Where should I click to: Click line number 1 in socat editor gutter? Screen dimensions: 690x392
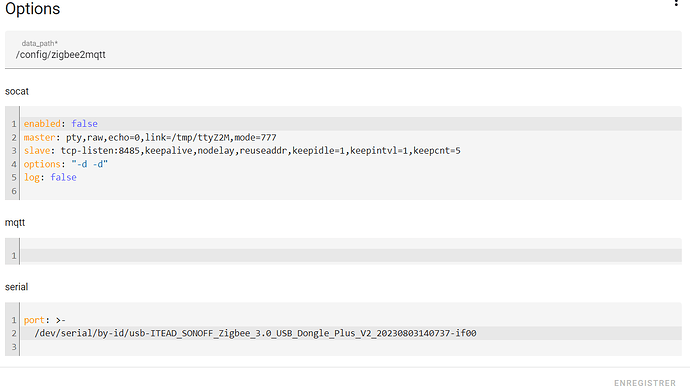pyautogui.click(x=14, y=124)
